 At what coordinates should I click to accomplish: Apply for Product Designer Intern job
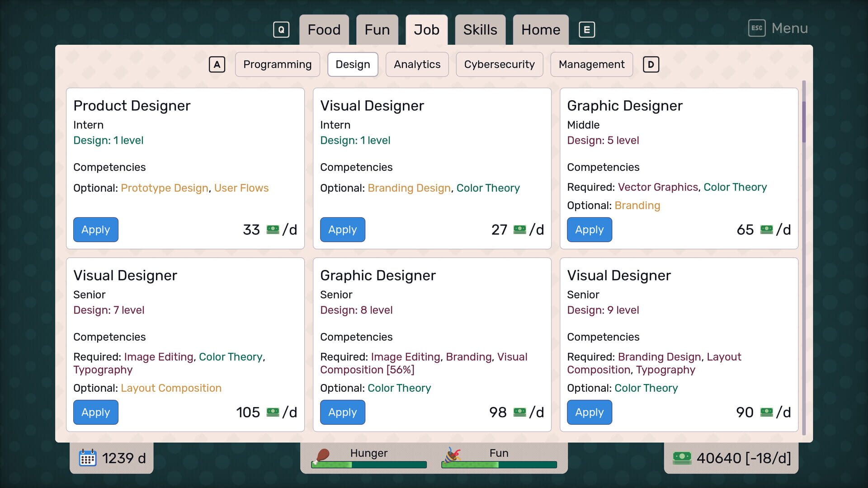point(95,230)
